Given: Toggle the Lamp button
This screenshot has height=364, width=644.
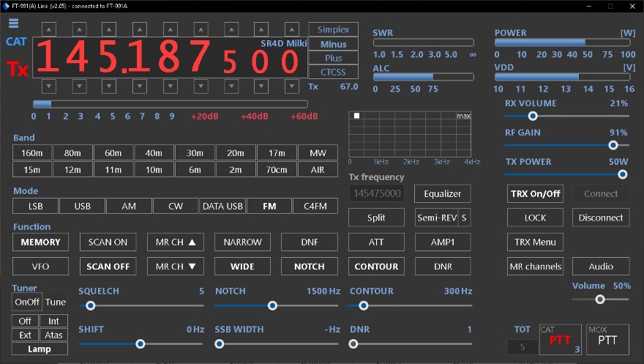Looking at the screenshot, I should [40, 349].
